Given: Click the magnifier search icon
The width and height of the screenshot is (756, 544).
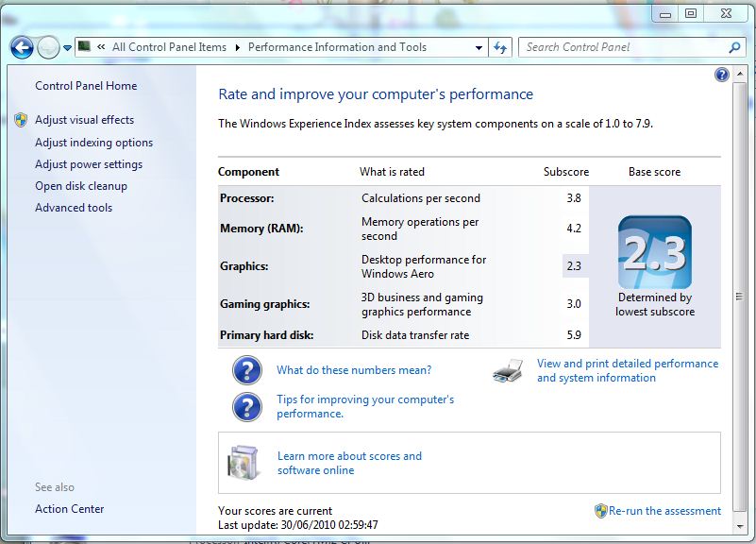Looking at the screenshot, I should tap(734, 47).
